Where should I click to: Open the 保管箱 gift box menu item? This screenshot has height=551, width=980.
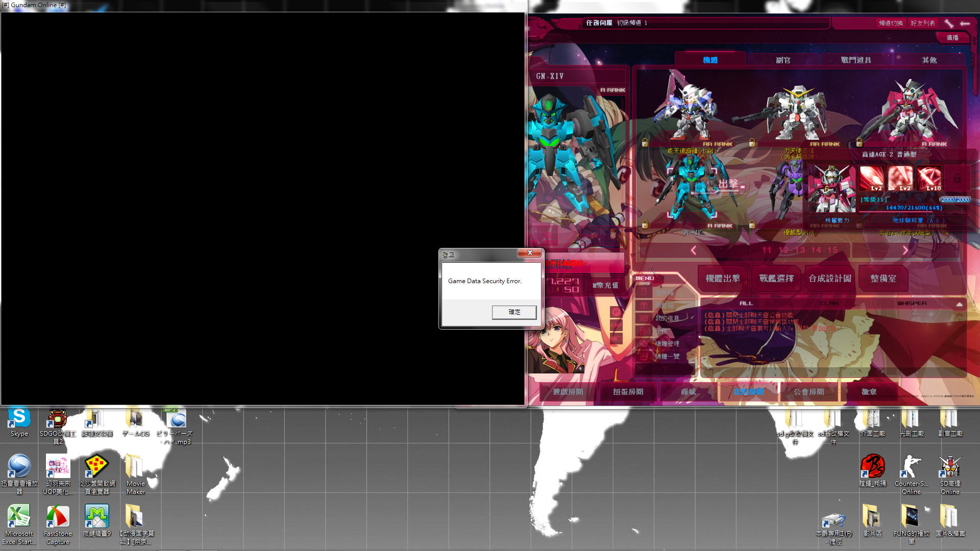[x=664, y=306]
